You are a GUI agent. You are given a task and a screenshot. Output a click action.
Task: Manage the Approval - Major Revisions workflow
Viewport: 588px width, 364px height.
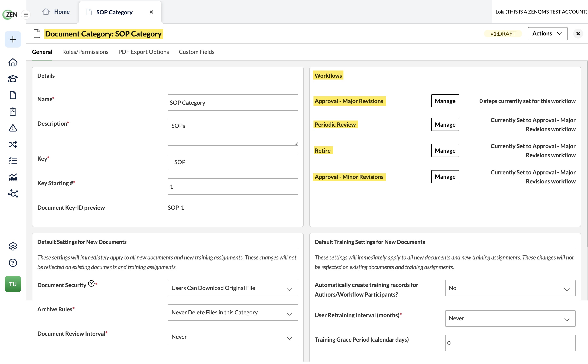pos(445,101)
